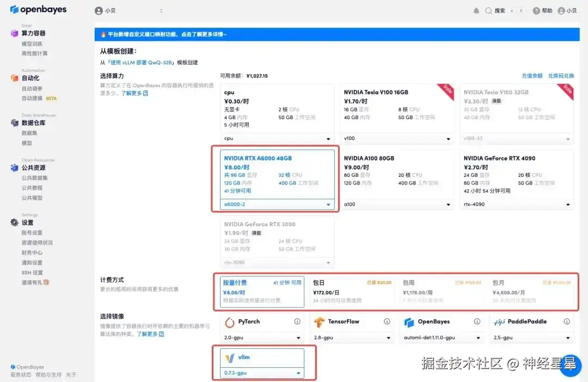Select the NVIDIA RTX A6000 48GB card

(x=277, y=174)
